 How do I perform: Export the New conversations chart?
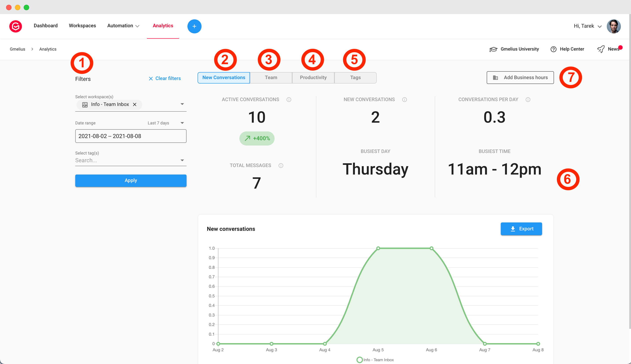click(x=521, y=229)
